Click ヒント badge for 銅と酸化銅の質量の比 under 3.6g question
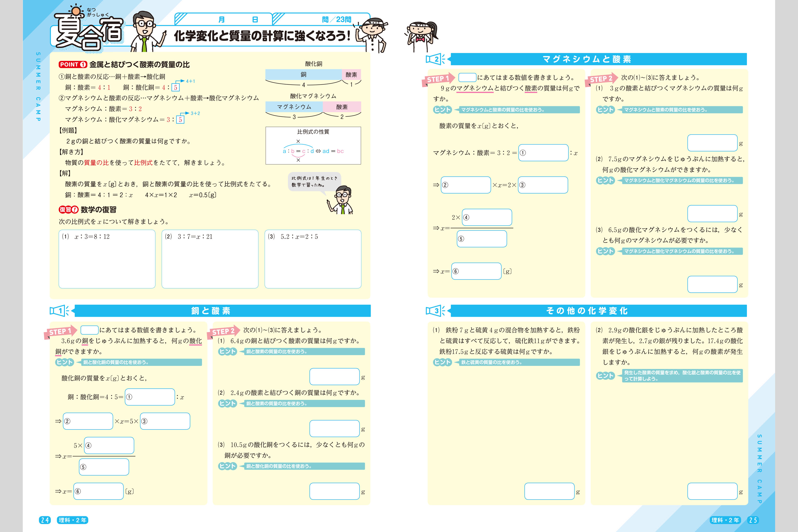 click(64, 362)
